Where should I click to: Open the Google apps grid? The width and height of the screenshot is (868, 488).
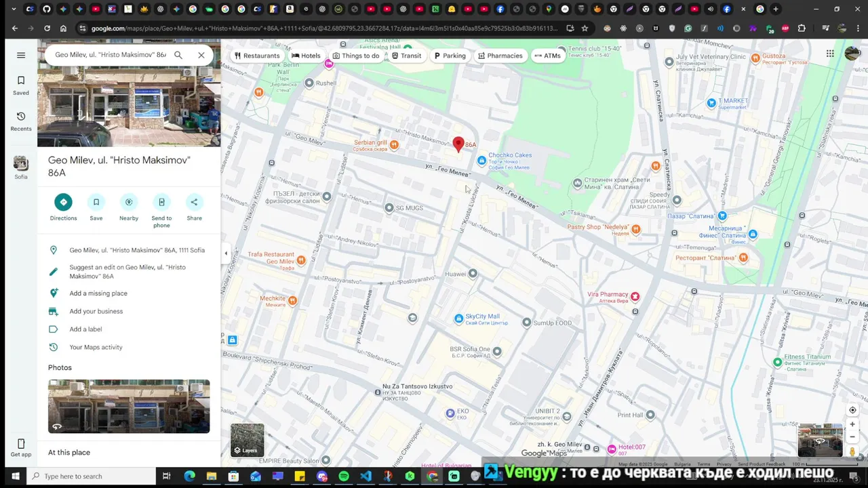click(x=830, y=54)
